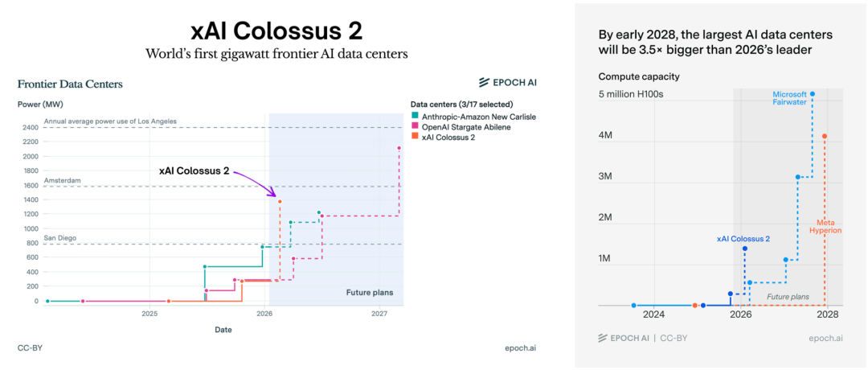Open the epoch.ai link in right panel
Viewport: 868px width, 370px height.
coord(825,339)
